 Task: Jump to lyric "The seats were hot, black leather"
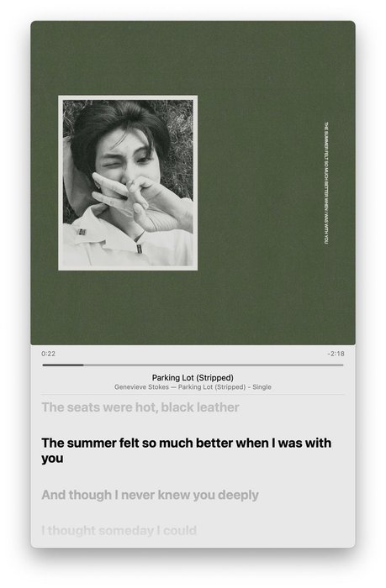click(140, 407)
